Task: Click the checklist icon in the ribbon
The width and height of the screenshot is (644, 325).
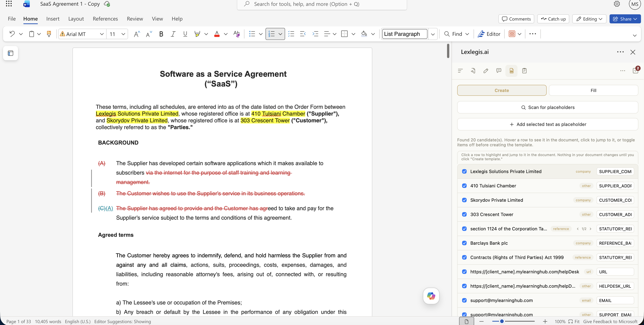Action: 291,34
